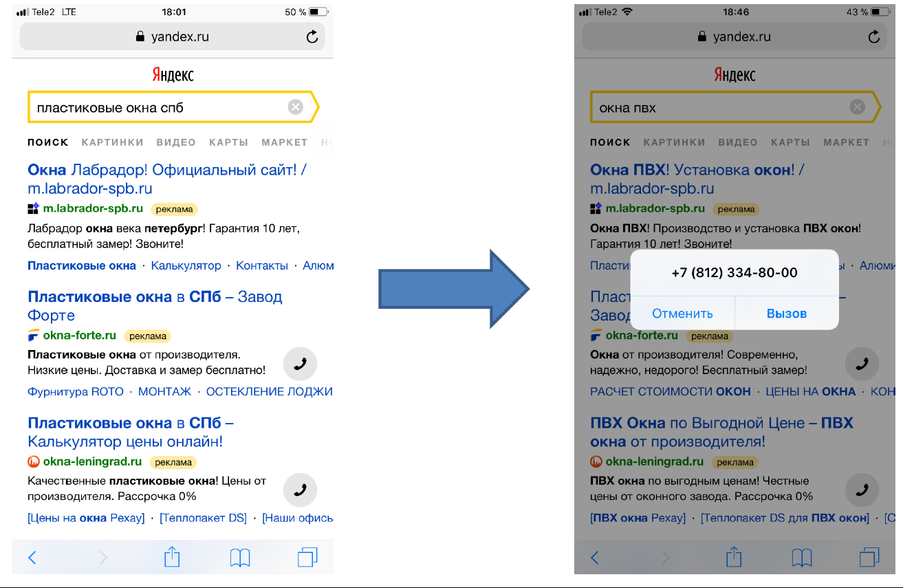The width and height of the screenshot is (903, 588).
Task: Open the 'Фурнитура ROTO' sitelink
Action: tap(76, 391)
